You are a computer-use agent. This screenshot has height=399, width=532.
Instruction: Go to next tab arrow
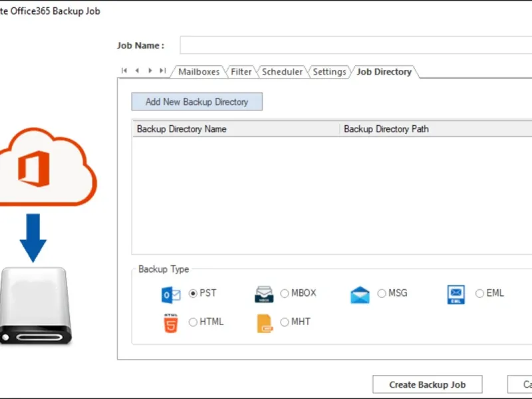point(150,70)
